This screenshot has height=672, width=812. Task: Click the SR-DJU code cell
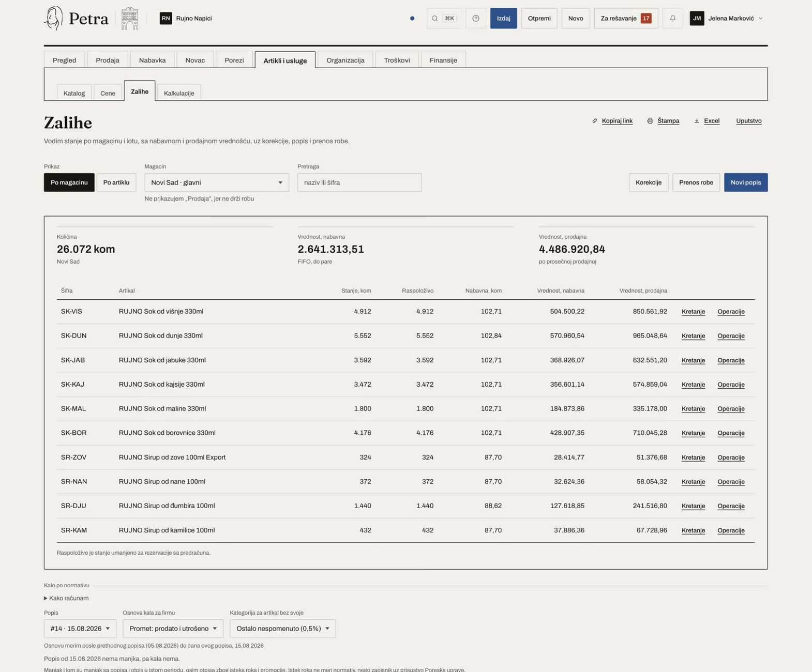click(x=73, y=506)
